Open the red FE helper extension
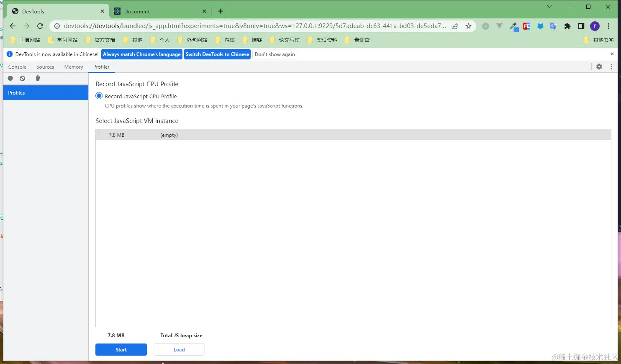Screen dimensions: 621x364 click(527, 26)
